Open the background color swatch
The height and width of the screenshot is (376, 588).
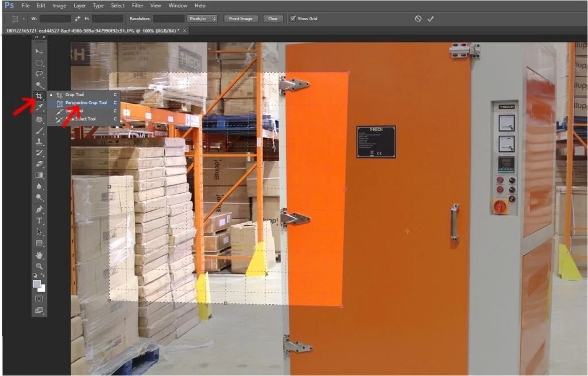[x=42, y=289]
